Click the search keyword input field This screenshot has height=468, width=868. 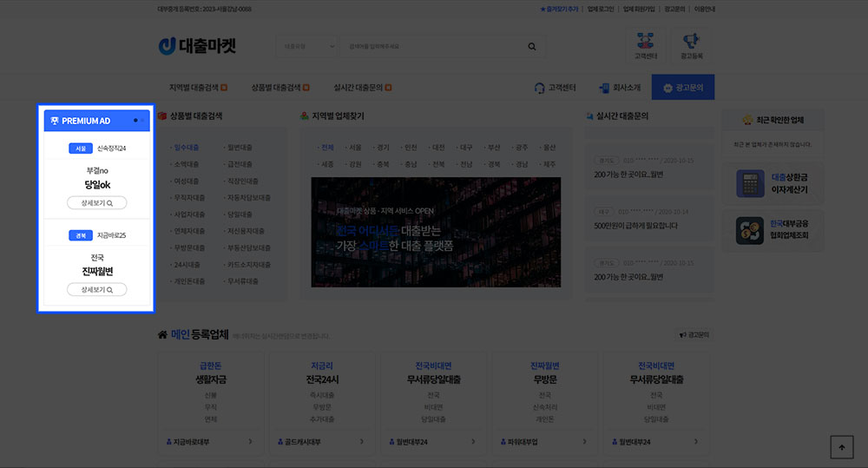(430, 47)
